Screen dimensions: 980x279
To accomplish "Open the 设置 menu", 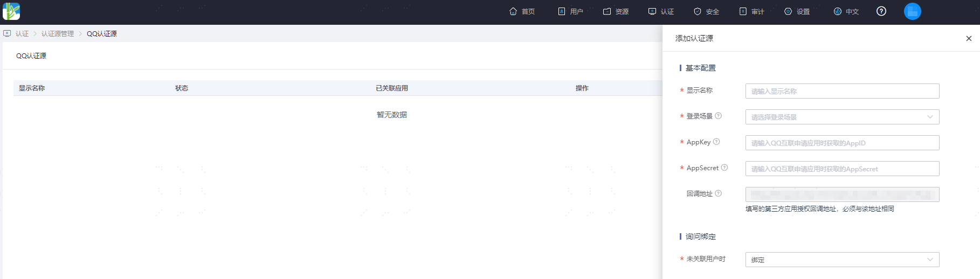I will [x=797, y=11].
